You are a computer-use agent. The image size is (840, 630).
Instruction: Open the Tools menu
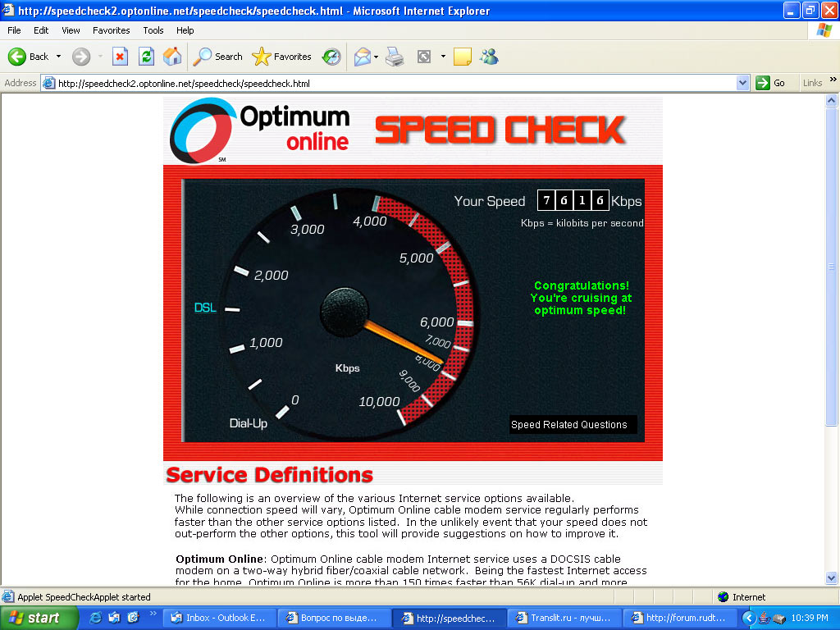(x=153, y=30)
